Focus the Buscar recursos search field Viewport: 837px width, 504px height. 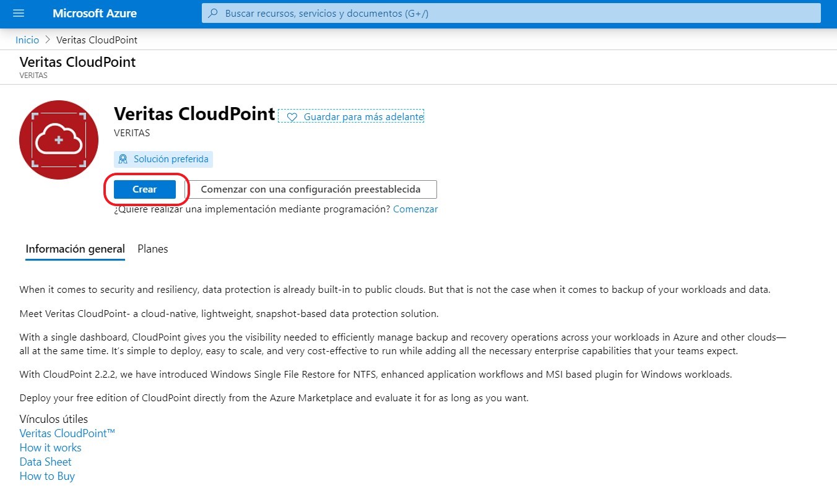pyautogui.click(x=511, y=13)
